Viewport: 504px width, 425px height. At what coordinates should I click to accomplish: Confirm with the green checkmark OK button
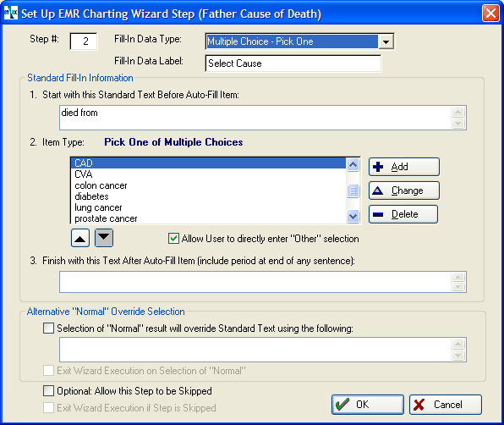[x=368, y=405]
